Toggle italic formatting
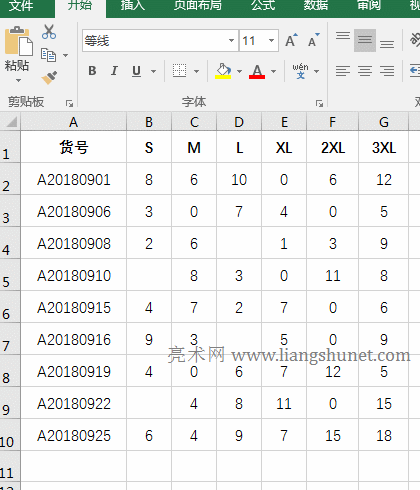 coord(114,71)
